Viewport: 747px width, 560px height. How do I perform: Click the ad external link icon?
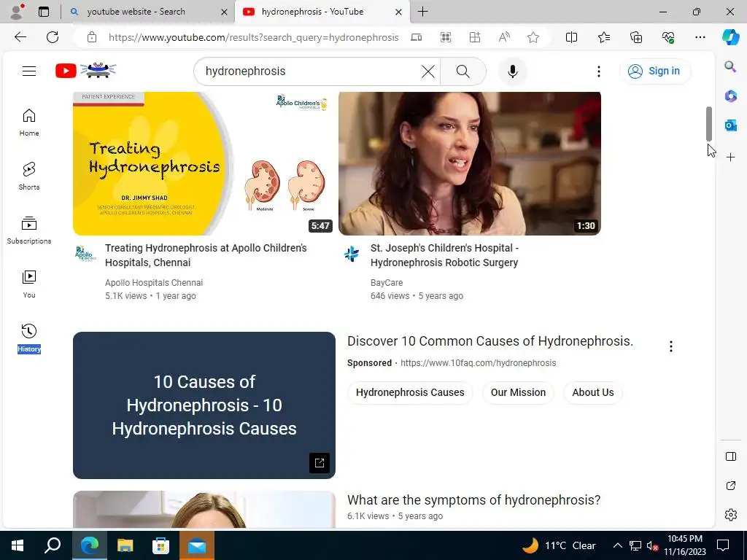[x=320, y=462]
